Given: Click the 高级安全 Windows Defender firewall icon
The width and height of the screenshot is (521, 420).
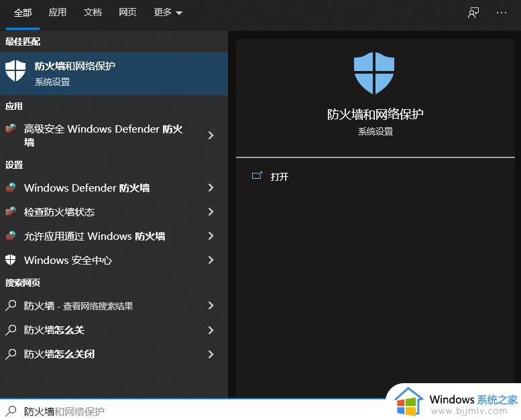Looking at the screenshot, I should pos(11,129).
